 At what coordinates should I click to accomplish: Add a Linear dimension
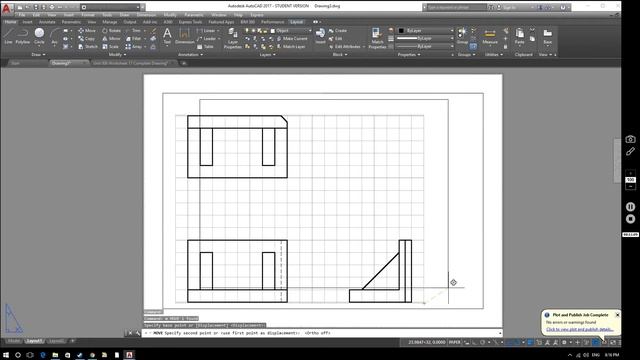click(206, 31)
